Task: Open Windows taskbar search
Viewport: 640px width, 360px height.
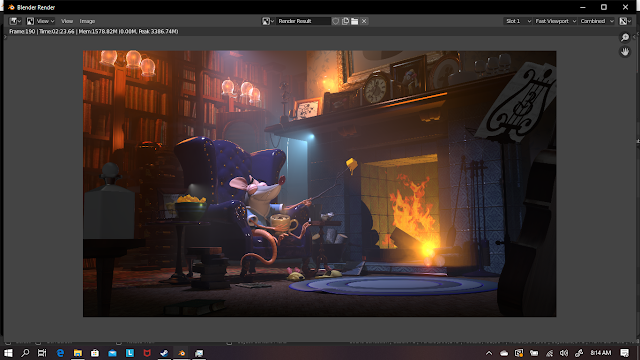Action: (25, 353)
